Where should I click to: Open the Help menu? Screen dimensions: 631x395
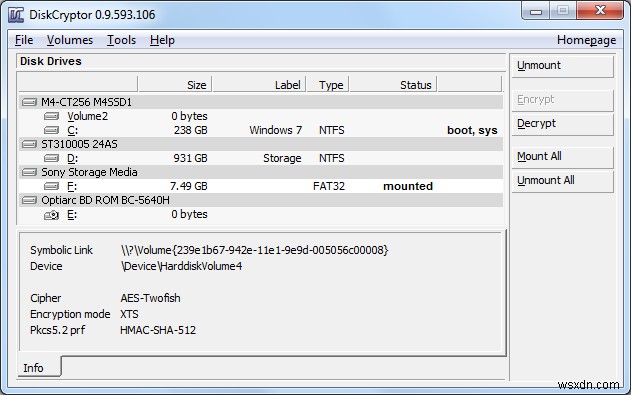[162, 40]
